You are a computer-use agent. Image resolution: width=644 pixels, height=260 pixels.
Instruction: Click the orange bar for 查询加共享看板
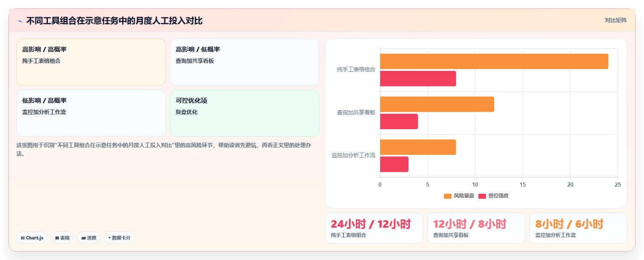(437, 104)
